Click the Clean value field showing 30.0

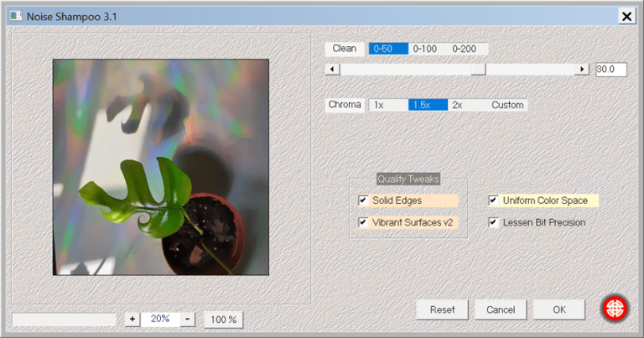(x=610, y=70)
